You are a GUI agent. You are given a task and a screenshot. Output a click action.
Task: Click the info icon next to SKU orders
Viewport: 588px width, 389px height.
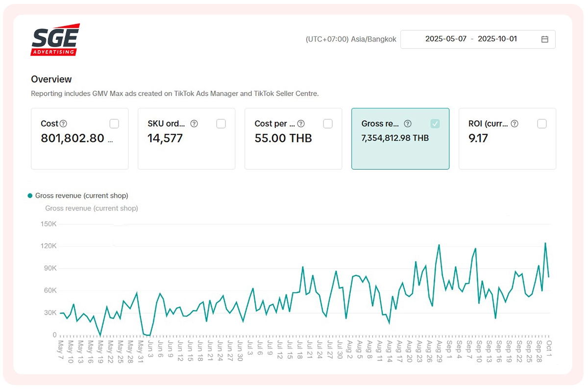click(194, 124)
